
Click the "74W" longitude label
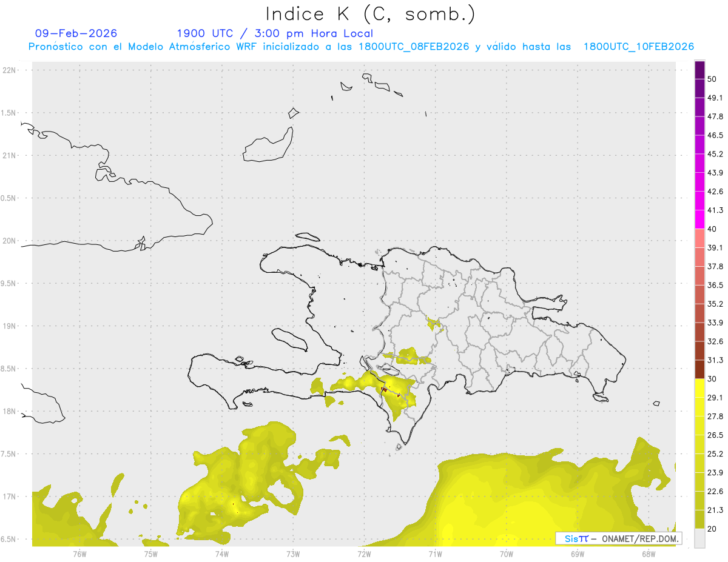point(221,554)
